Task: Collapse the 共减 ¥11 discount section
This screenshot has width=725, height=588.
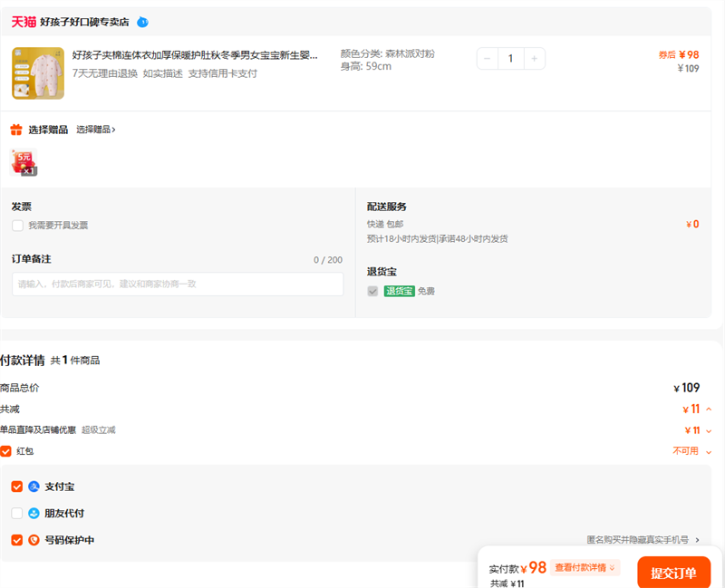Action: [709, 410]
